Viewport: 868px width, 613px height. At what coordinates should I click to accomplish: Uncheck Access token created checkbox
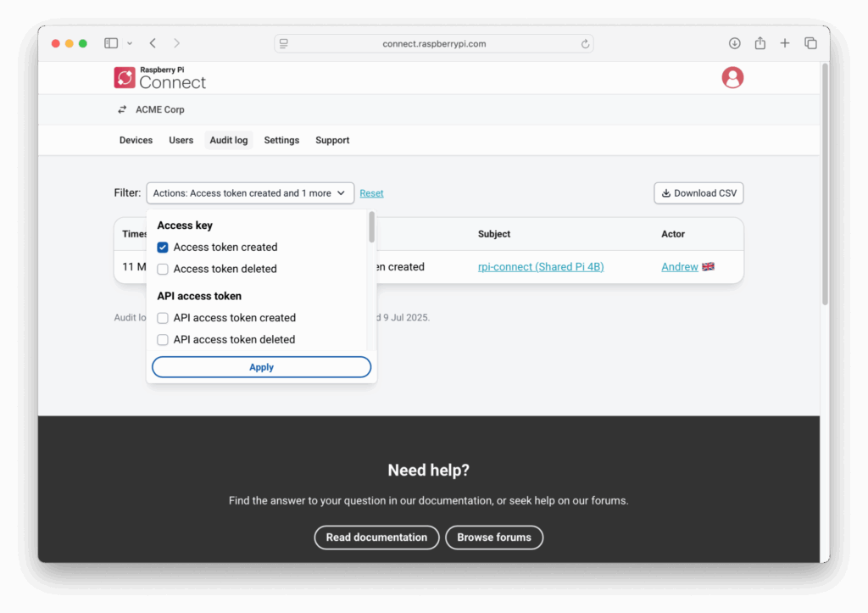[163, 248]
